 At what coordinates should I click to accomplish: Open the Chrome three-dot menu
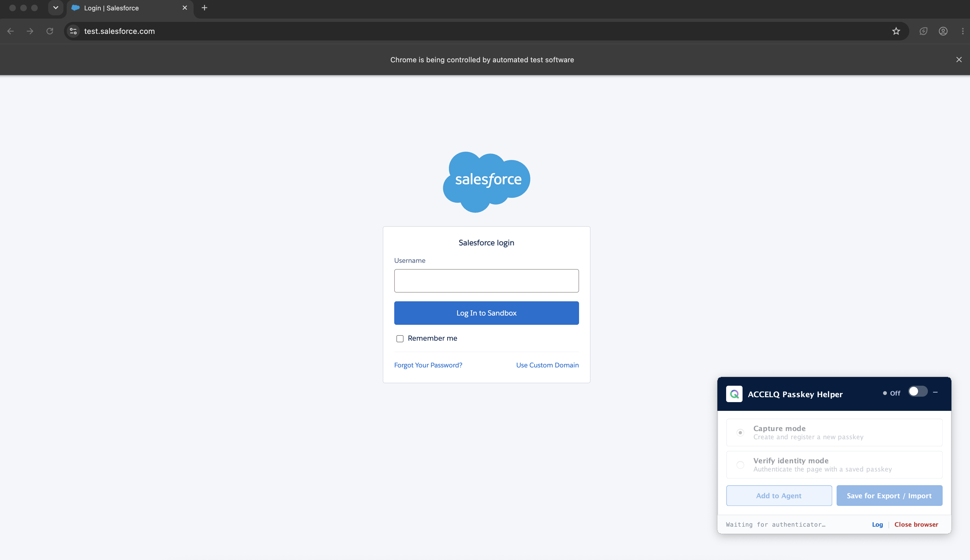point(963,31)
